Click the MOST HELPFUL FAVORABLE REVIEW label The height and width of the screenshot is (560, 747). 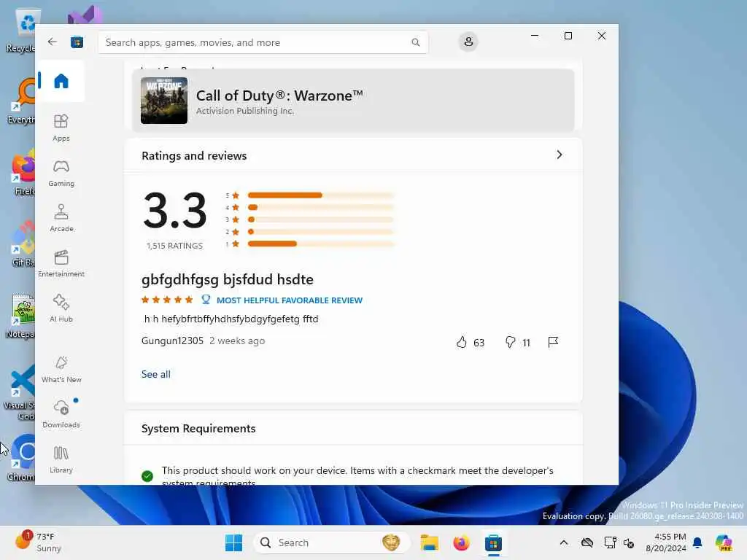click(x=289, y=300)
